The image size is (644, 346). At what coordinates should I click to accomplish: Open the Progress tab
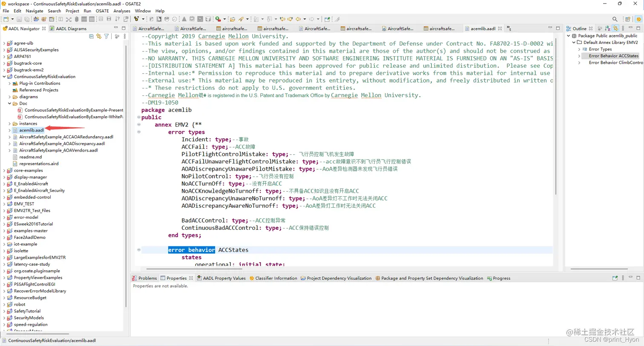498,278
